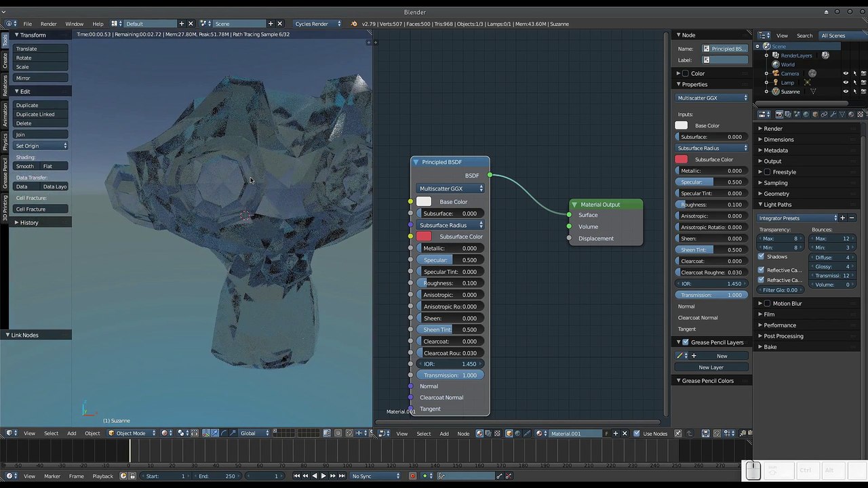Enable Freestyle checkbox
Image resolution: width=868 pixels, height=488 pixels.
coord(767,172)
